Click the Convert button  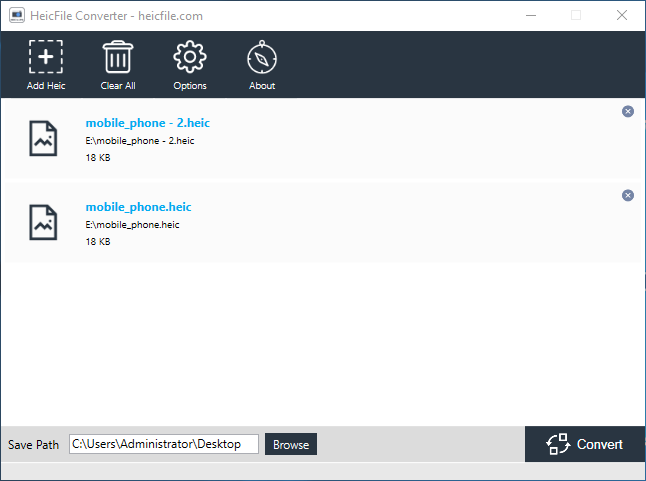pyautogui.click(x=585, y=444)
